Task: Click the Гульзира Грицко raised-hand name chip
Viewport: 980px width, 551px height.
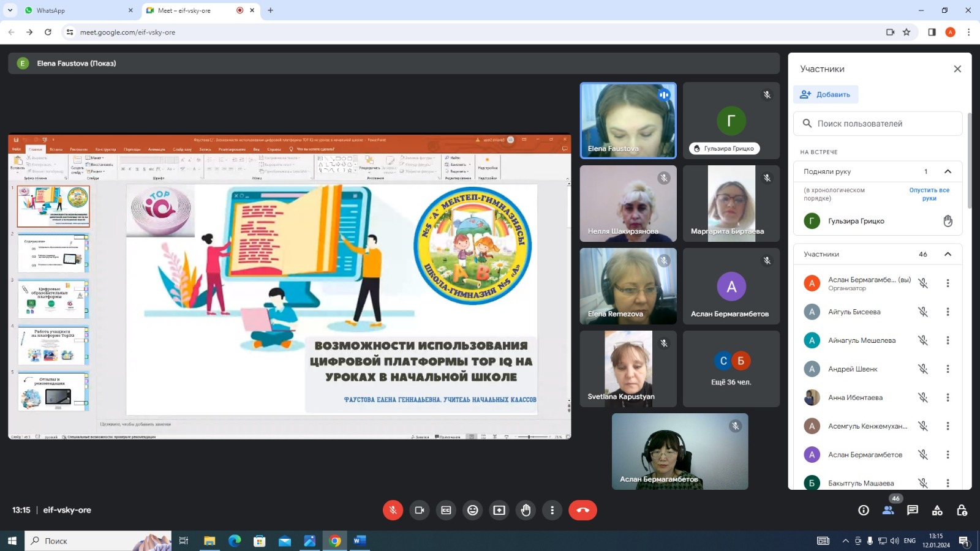Action: [724, 148]
